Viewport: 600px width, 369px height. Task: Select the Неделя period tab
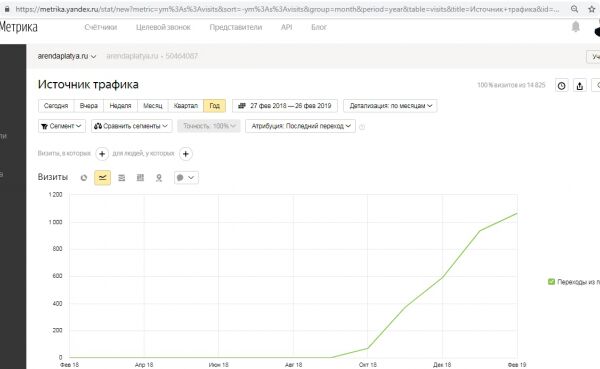pos(121,106)
